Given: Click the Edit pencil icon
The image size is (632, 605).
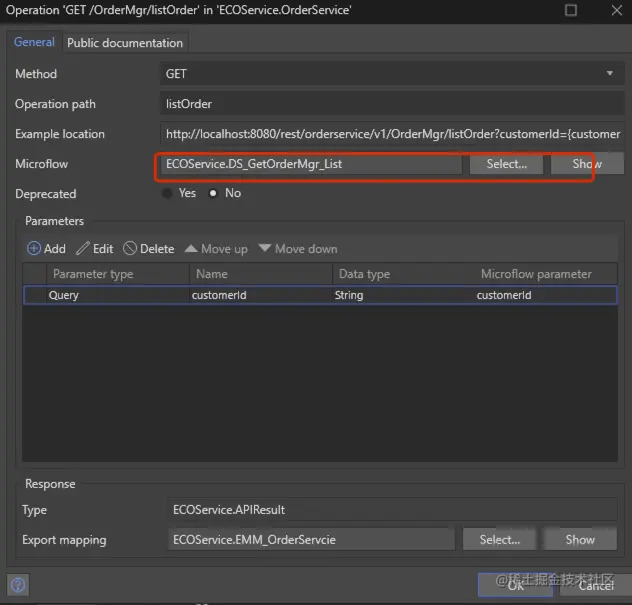Looking at the screenshot, I should pos(83,248).
